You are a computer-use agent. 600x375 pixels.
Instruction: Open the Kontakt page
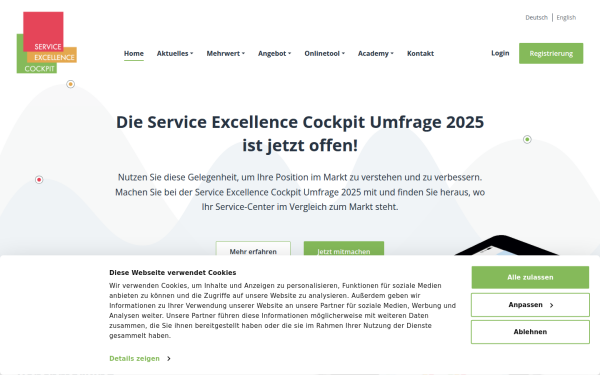[420, 54]
